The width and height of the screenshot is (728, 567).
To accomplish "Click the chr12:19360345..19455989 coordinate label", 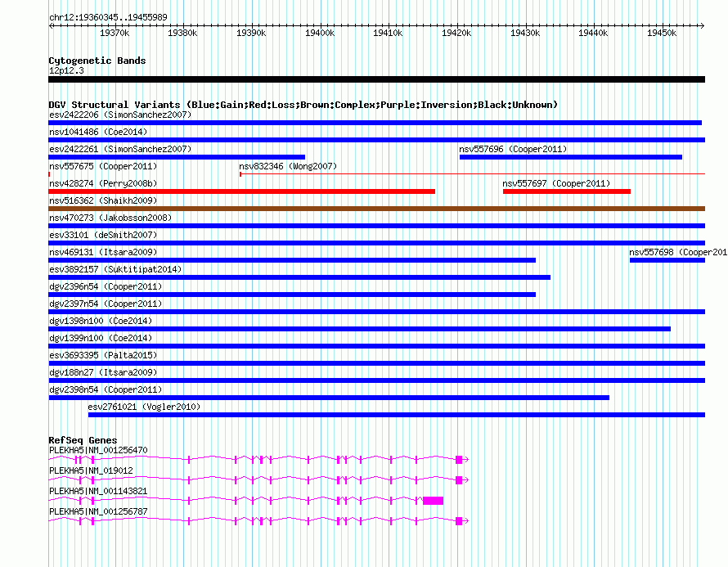I will coord(108,17).
